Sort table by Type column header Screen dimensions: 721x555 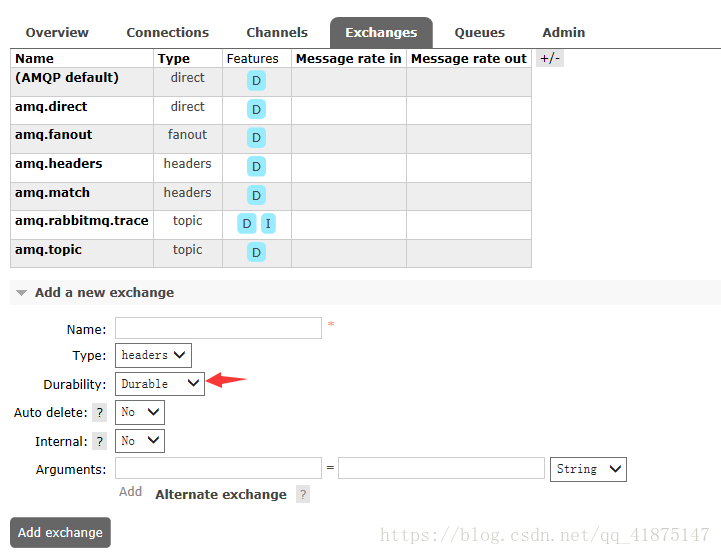click(173, 59)
